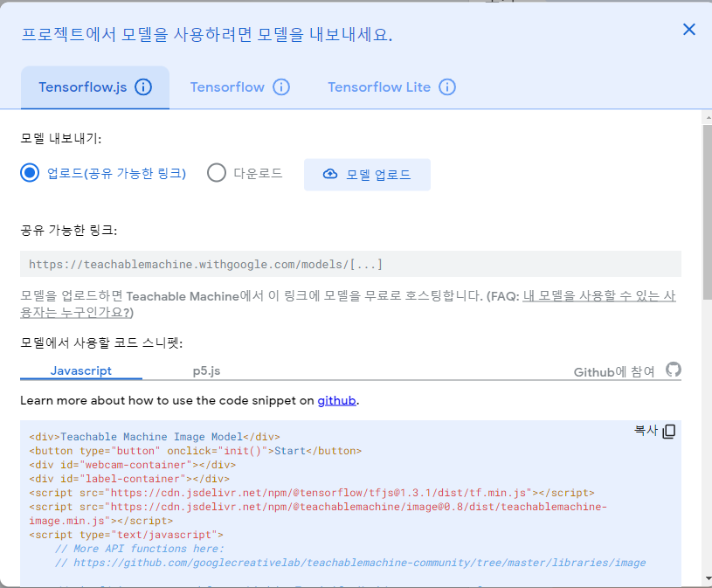The height and width of the screenshot is (588, 712).
Task: Click the googlecreativelab GitHub URL comment
Action: point(350,563)
